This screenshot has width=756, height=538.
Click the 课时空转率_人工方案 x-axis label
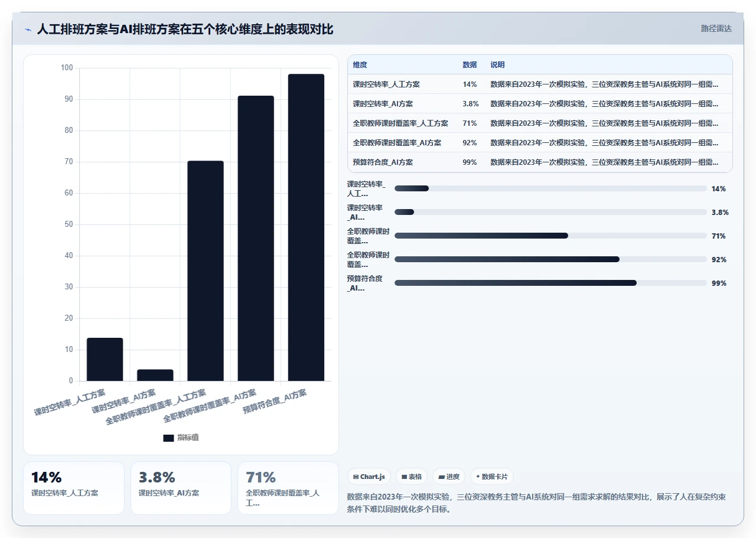(70, 403)
